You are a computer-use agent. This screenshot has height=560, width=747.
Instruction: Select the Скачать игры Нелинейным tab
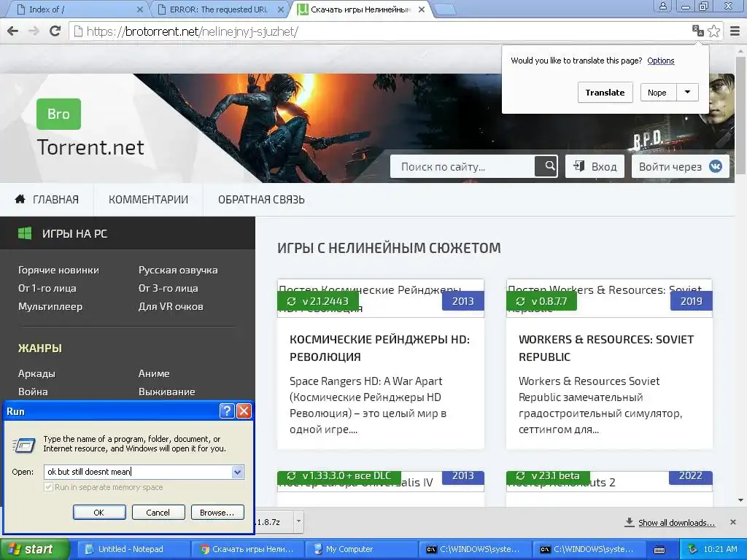(360, 9)
